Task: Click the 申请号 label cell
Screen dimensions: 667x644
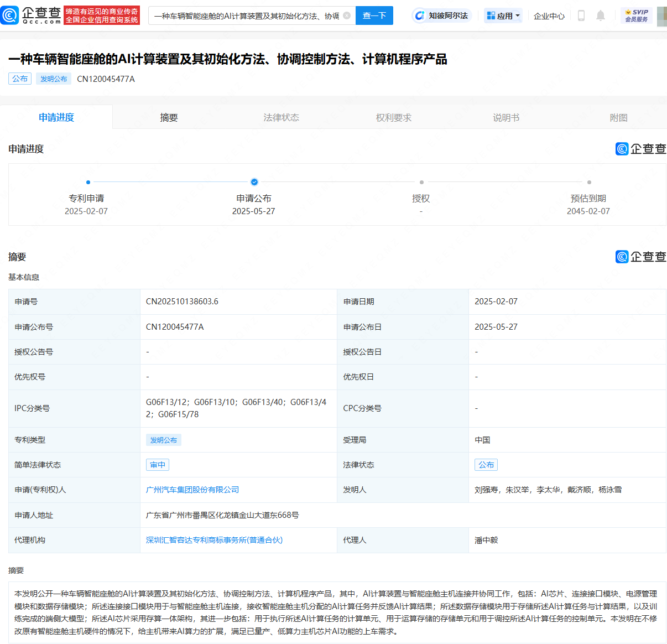Action: (74, 302)
